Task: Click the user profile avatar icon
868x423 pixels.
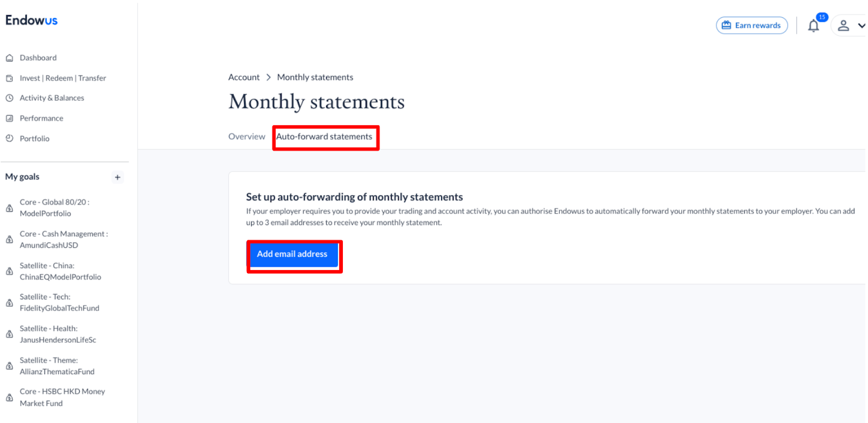Action: point(843,25)
